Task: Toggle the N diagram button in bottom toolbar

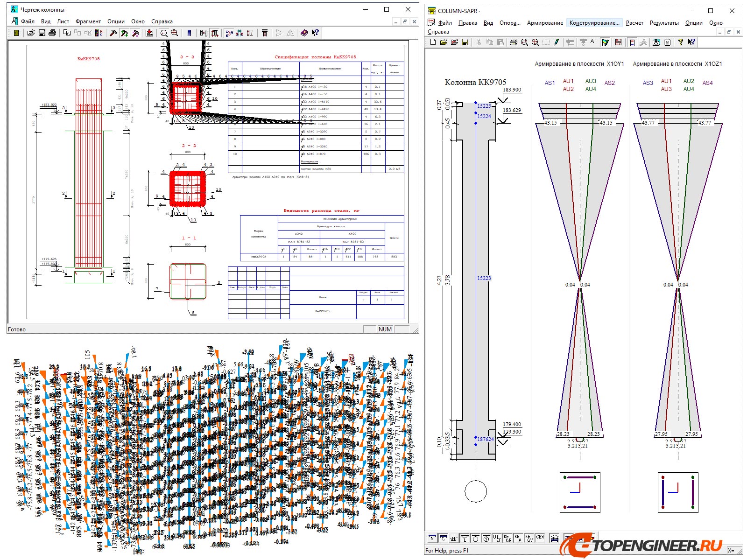Action: coord(432,538)
